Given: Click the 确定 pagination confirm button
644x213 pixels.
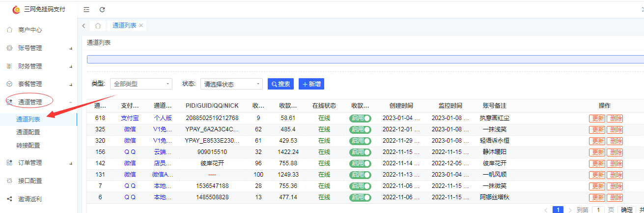Looking at the screenshot, I should (627, 210).
